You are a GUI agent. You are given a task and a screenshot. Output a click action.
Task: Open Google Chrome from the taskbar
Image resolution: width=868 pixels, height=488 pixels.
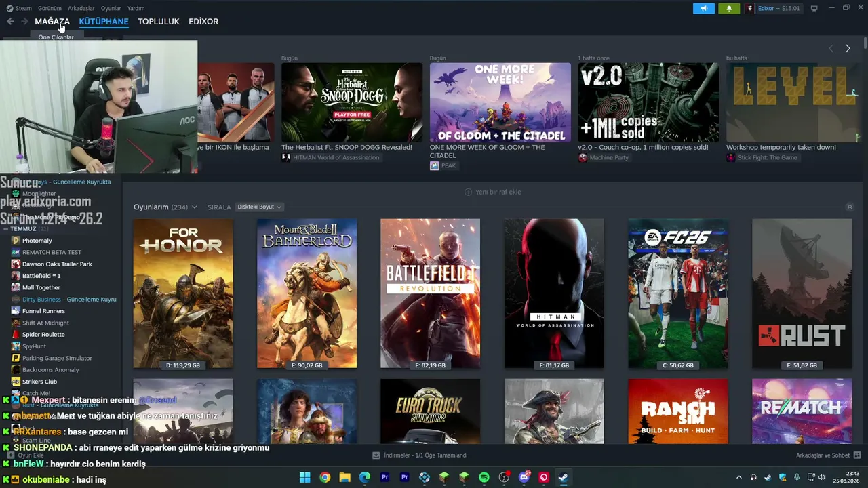coord(325,477)
